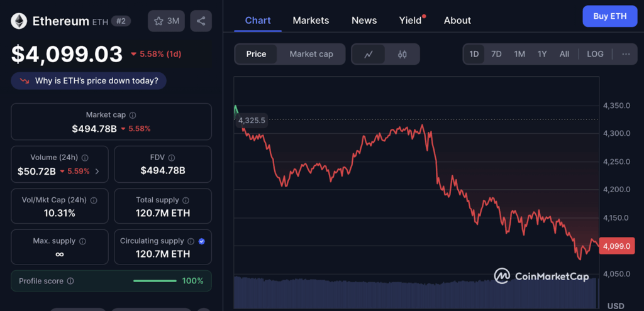Screen dimensions: 644x311
Task: Open the chart more options menu
Action: click(626, 54)
